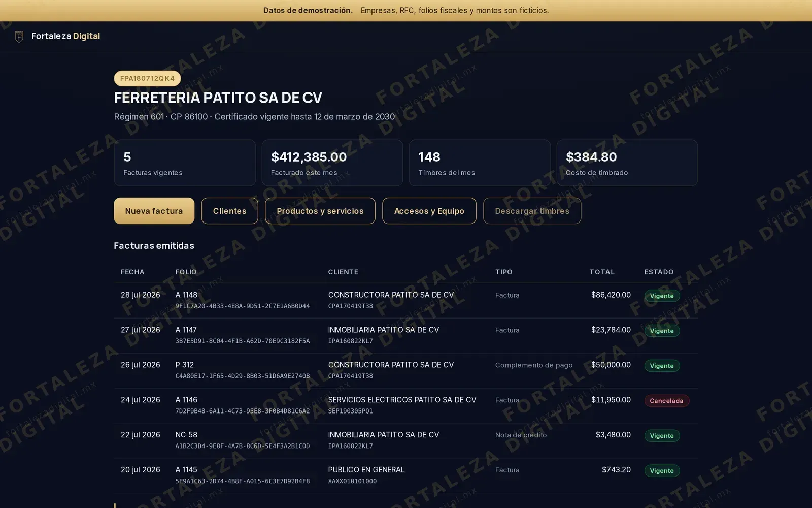The image size is (812, 508).
Task: Click the ESTADO column header
Action: point(659,272)
